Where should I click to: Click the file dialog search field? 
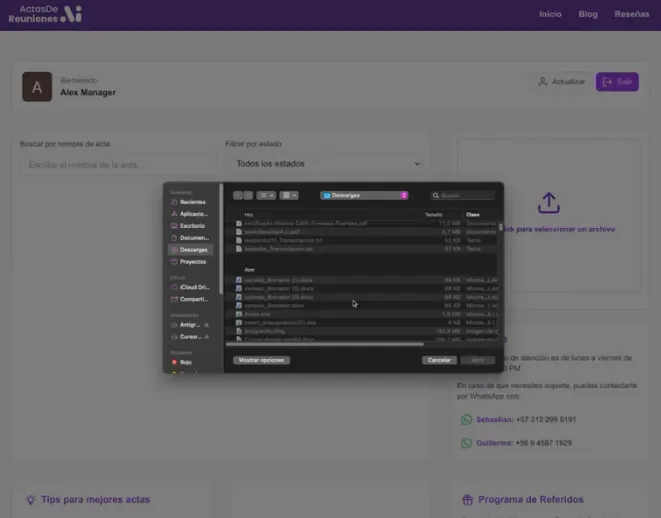click(464, 195)
